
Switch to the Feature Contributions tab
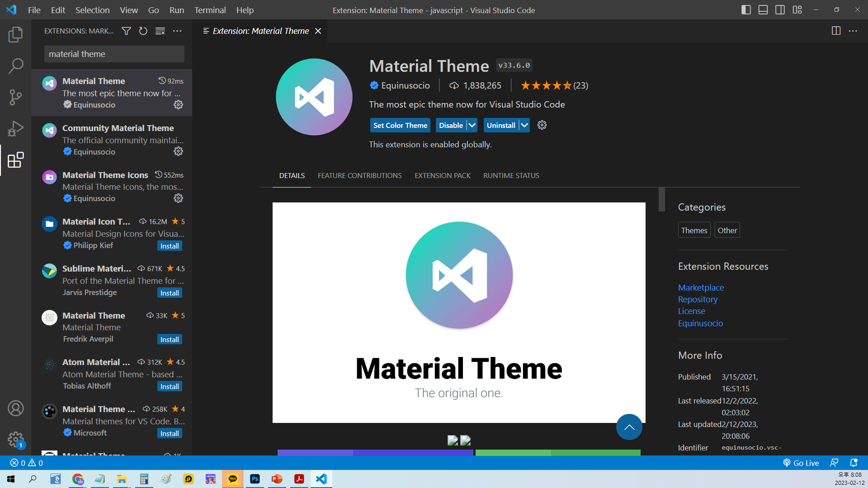(359, 175)
